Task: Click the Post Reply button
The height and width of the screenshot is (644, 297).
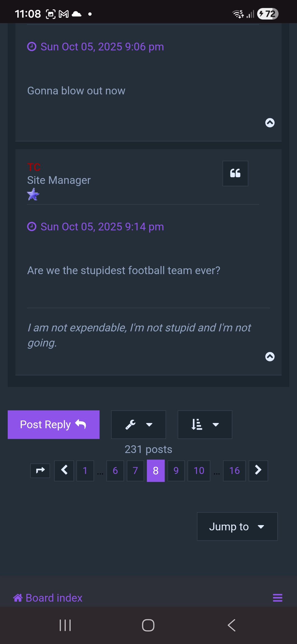Action: click(54, 425)
